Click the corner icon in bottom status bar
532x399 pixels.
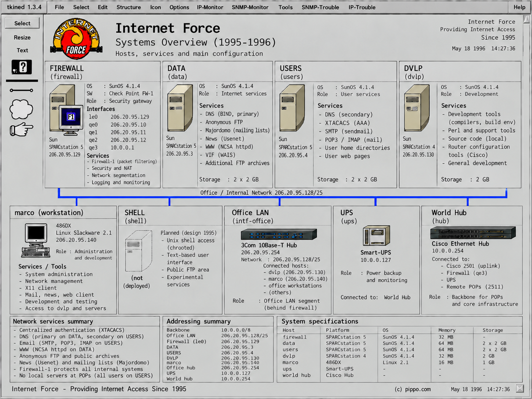pyautogui.click(x=520, y=389)
